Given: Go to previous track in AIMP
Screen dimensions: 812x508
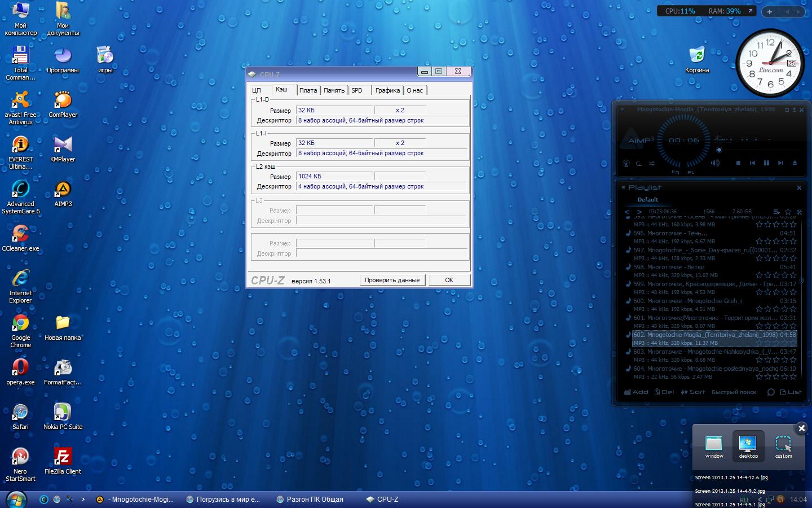Looking at the screenshot, I should coord(752,163).
